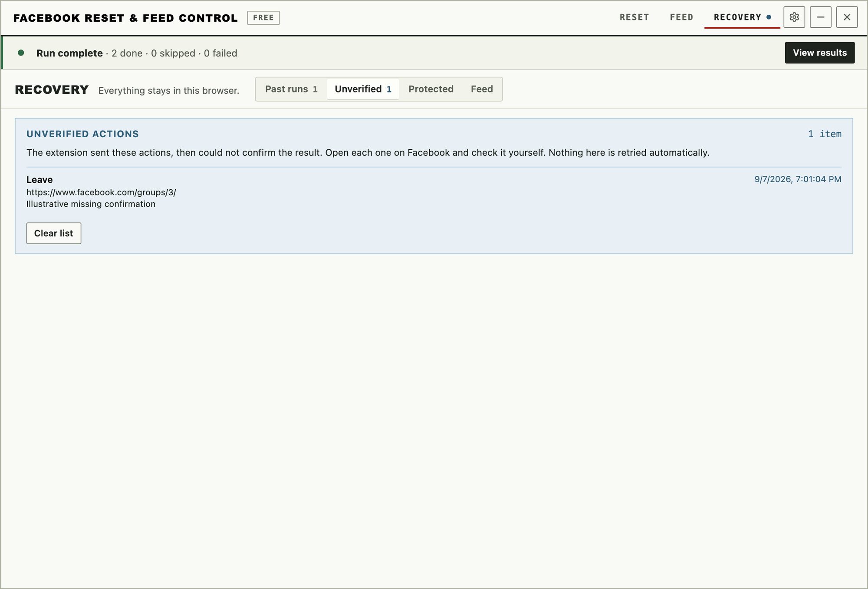Click the Clear list button

pos(54,233)
